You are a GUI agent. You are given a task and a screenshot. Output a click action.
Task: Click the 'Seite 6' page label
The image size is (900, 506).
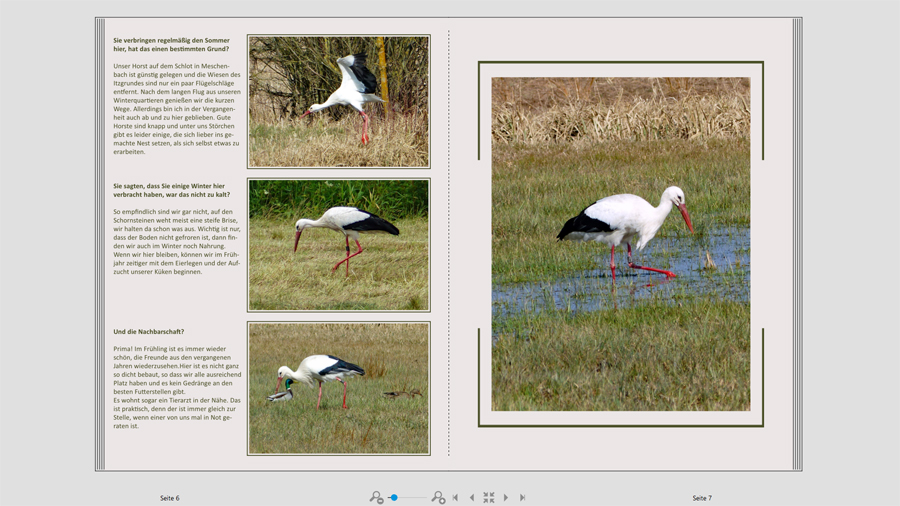170,497
